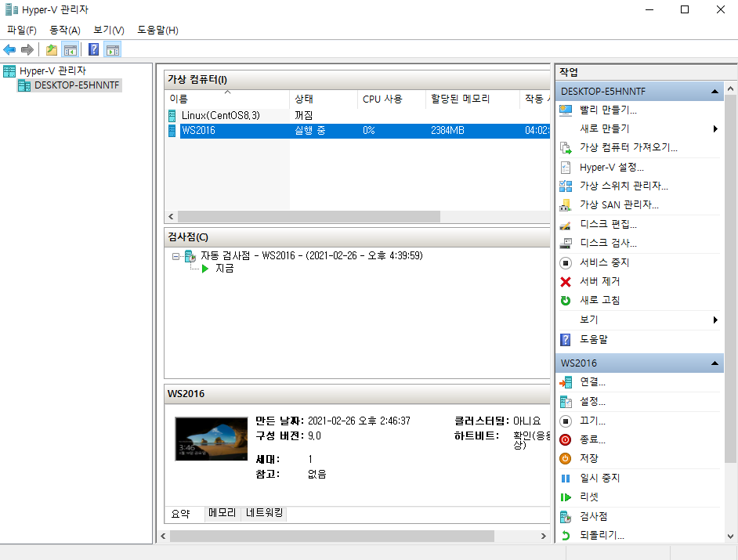Click the 끄기 turn off icon
This screenshot has width=738, height=560.
566,421
